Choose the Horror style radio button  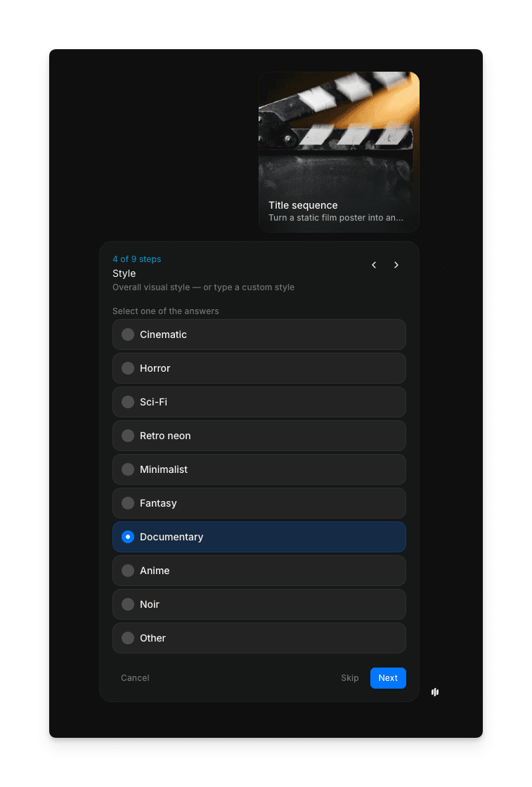pyautogui.click(x=128, y=368)
